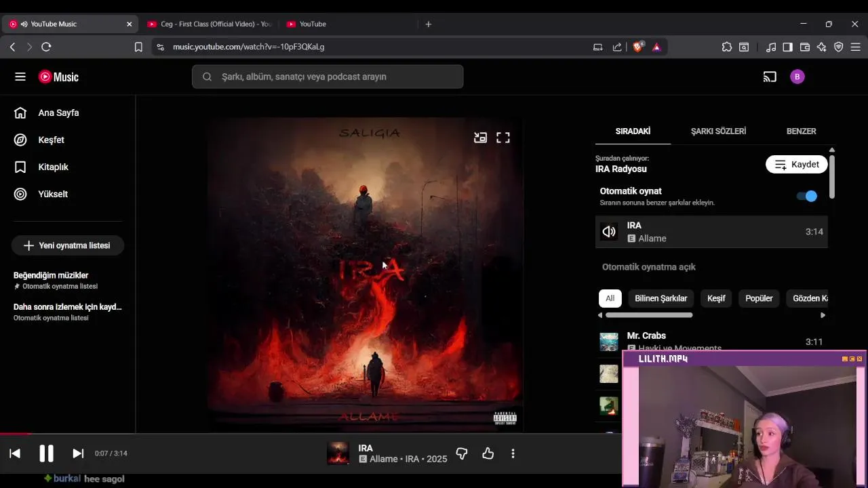Switch to BENZER tab
This screenshot has height=488, width=868.
(801, 131)
